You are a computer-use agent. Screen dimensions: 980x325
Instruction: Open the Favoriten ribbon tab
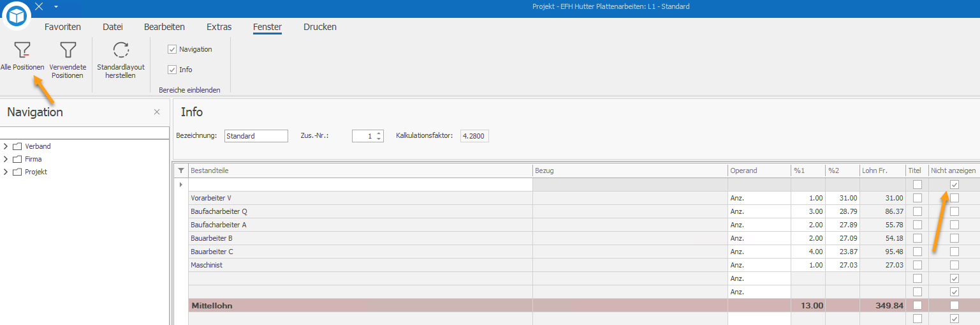62,27
